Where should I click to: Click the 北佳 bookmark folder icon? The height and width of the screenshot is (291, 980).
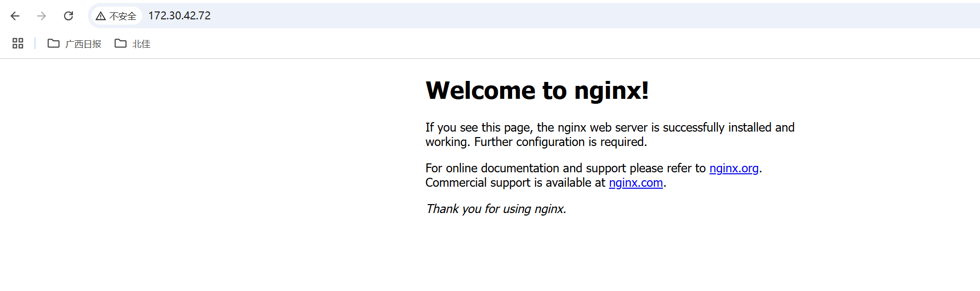click(120, 44)
